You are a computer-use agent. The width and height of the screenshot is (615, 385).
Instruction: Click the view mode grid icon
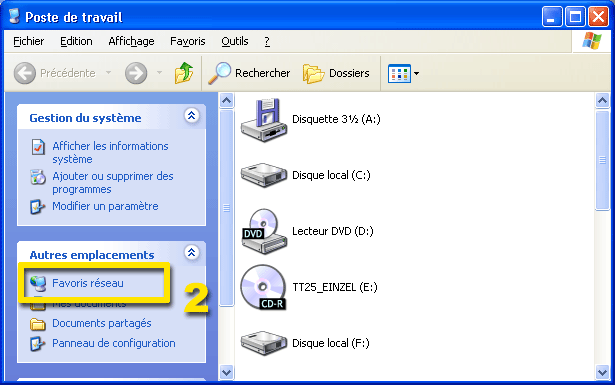click(x=399, y=74)
